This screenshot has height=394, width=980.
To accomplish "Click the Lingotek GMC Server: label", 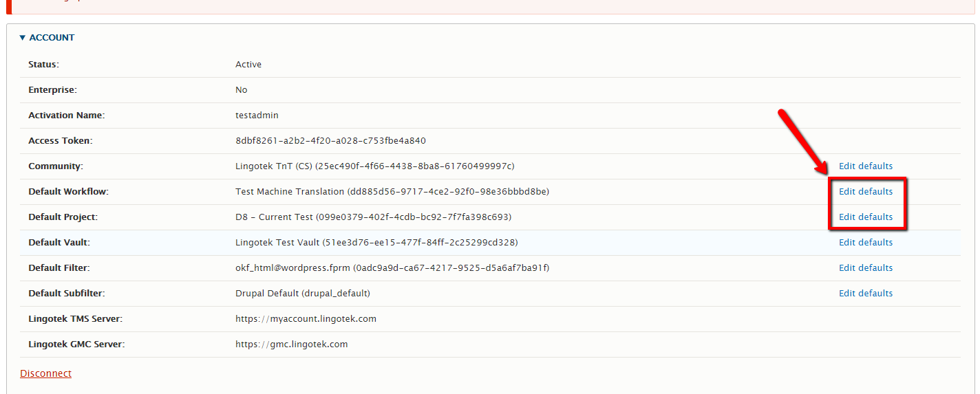I will pyautogui.click(x=76, y=344).
